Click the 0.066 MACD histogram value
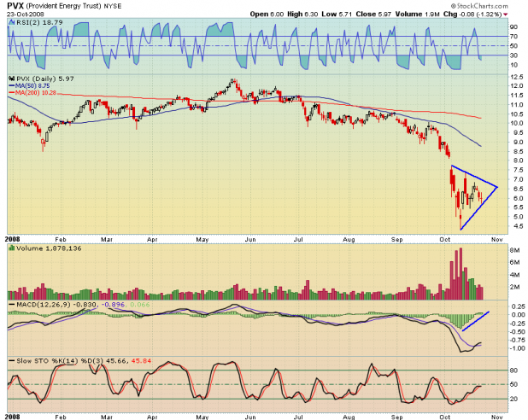The width and height of the screenshot is (528, 420). 140,305
